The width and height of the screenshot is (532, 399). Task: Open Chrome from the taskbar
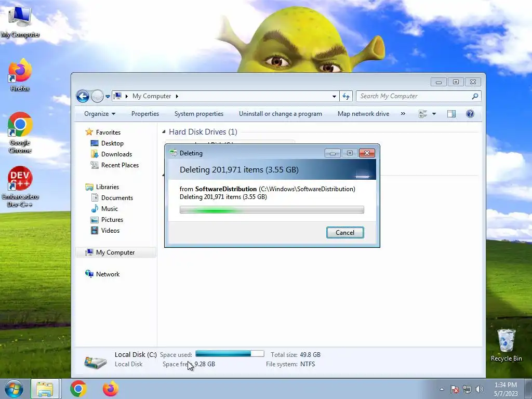78,389
